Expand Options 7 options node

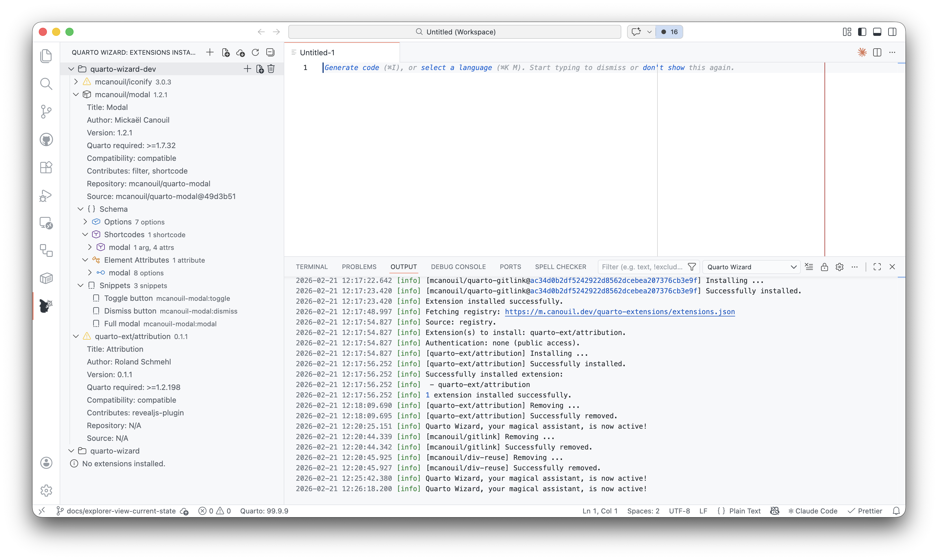click(x=85, y=222)
